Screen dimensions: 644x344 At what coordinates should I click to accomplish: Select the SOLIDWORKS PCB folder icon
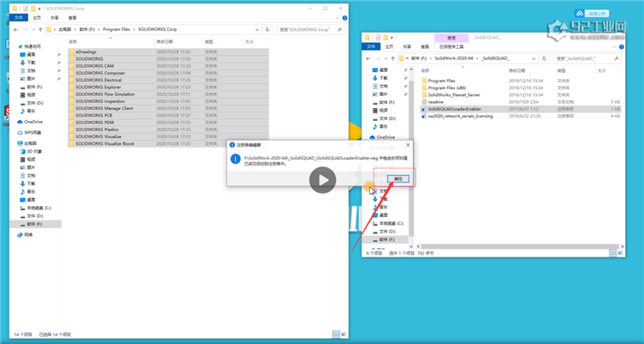(71, 115)
